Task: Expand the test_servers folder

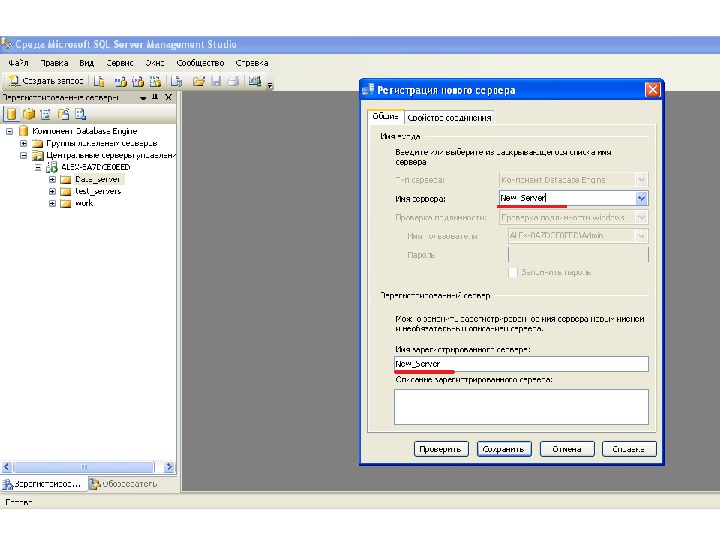Action: [x=52, y=191]
